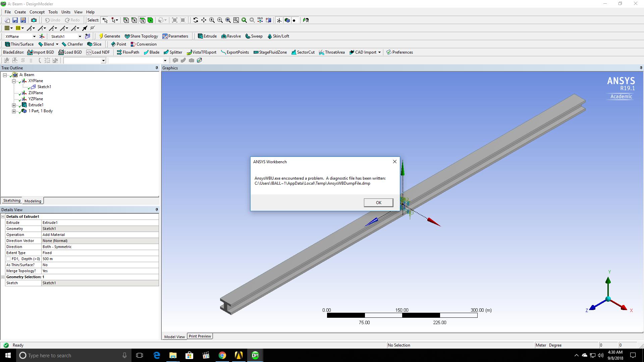Click the Thin/Surface button
This screenshot has height=362, width=644.
click(x=19, y=44)
